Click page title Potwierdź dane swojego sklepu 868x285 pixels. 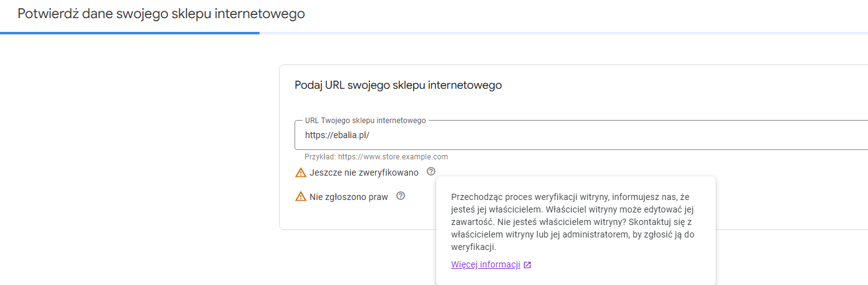coord(161,14)
